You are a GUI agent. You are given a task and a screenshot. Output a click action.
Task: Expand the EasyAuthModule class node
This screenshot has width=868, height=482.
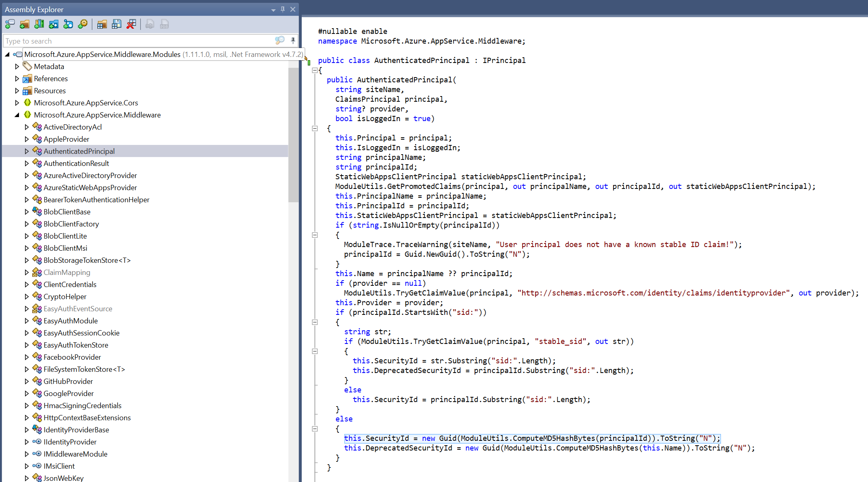point(27,321)
